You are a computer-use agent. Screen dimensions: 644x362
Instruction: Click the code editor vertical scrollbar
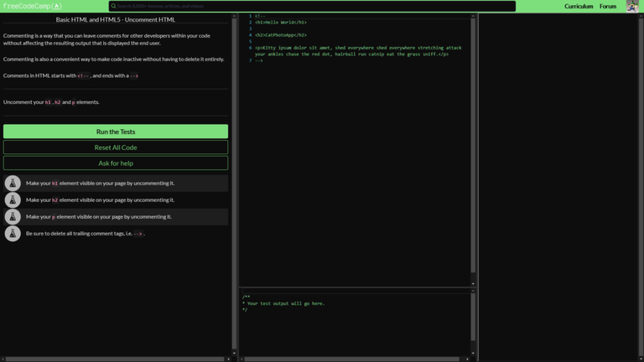coord(472,151)
